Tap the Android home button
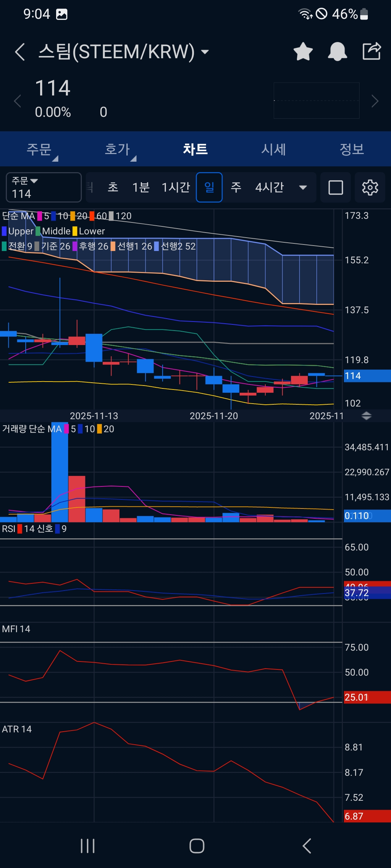This screenshot has height=868, width=391. tap(197, 846)
